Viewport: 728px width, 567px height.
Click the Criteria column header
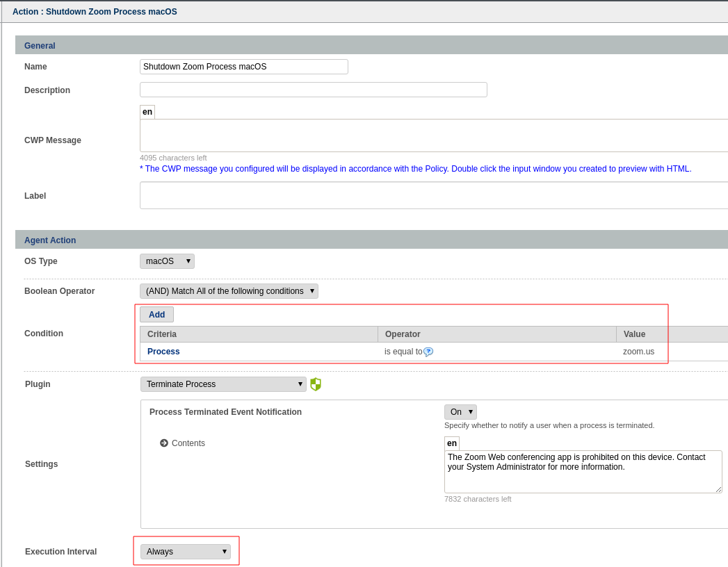[259, 334]
